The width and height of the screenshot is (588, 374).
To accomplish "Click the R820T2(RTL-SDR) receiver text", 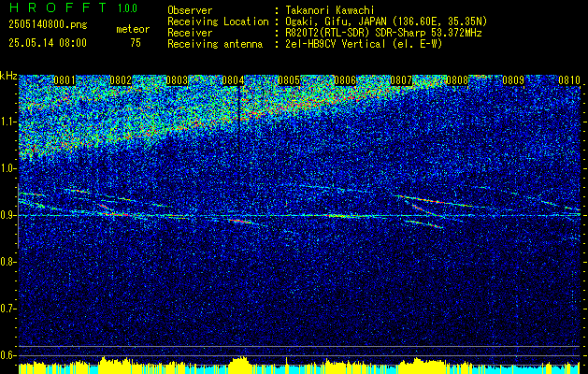I will pos(325,33).
